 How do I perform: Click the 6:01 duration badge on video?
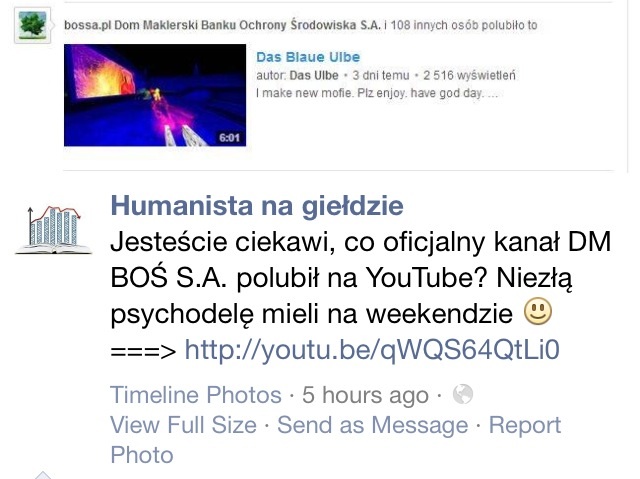[x=229, y=138]
